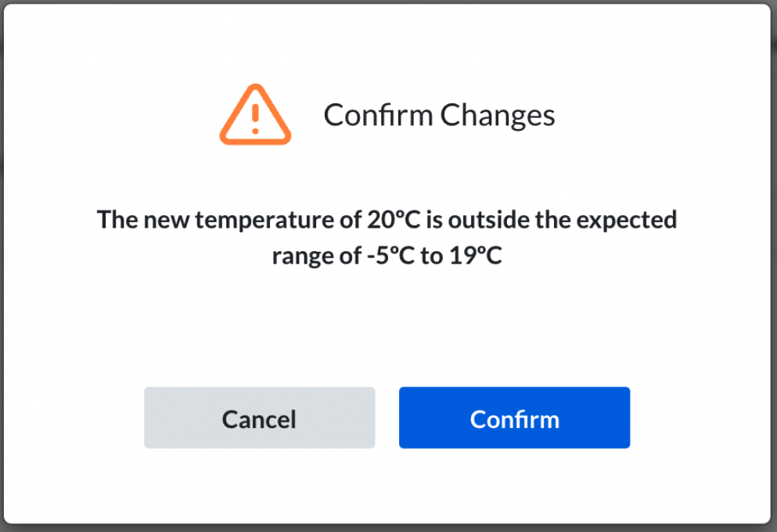This screenshot has height=532, width=777.
Task: Dismiss the temperature warning with Cancel
Action: [259, 419]
